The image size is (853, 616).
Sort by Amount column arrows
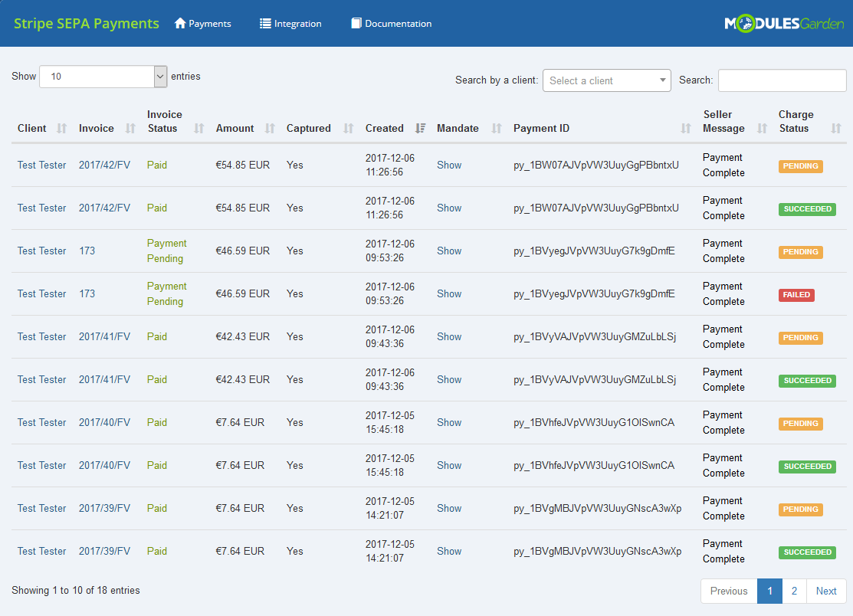click(x=270, y=128)
